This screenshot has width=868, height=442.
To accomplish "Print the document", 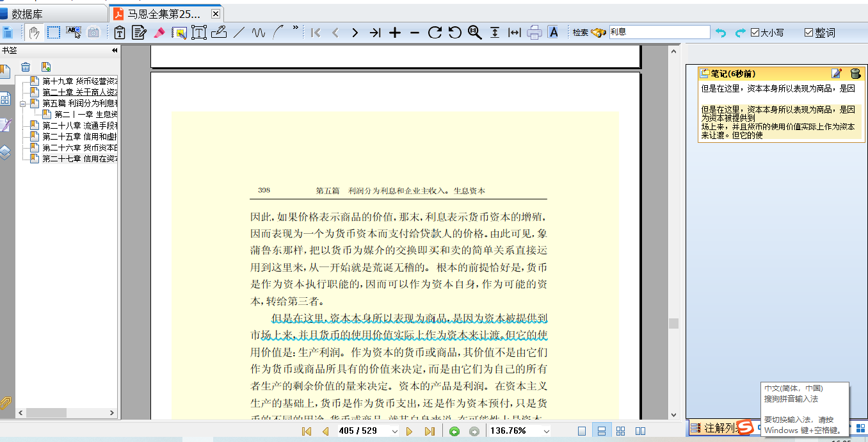I will (534, 32).
